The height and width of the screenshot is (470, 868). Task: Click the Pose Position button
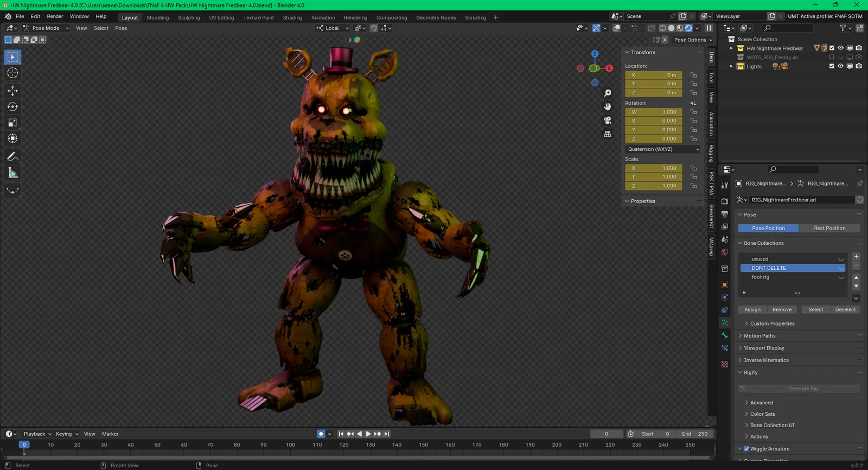(768, 228)
